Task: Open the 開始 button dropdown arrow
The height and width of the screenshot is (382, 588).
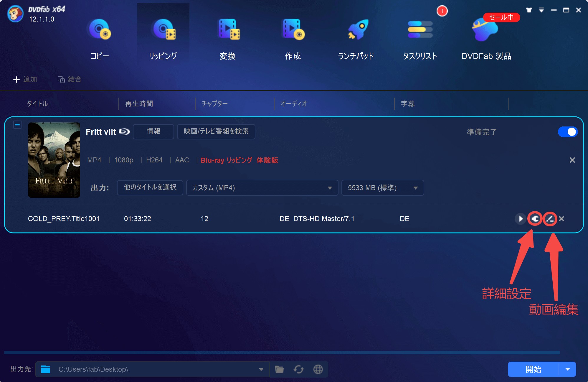Action: tap(568, 369)
